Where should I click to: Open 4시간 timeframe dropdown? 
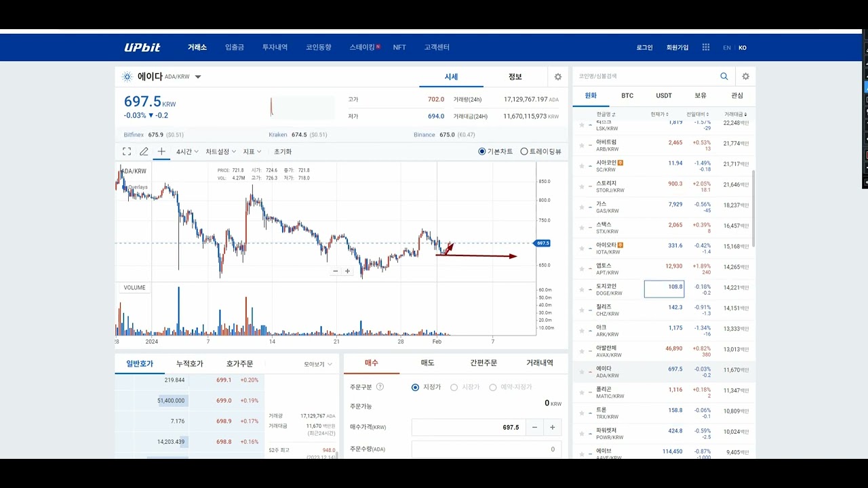click(187, 152)
